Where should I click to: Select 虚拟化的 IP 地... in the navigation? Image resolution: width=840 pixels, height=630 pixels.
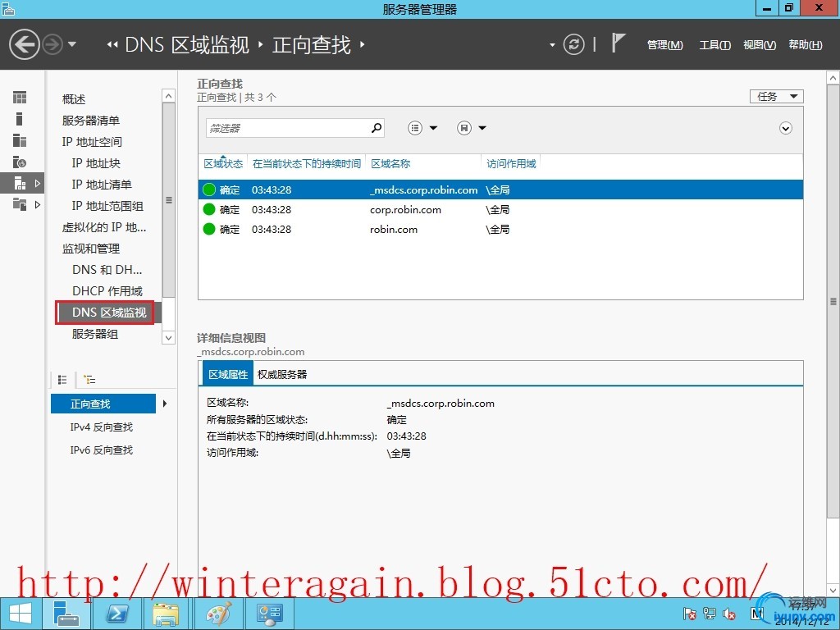pos(104,228)
